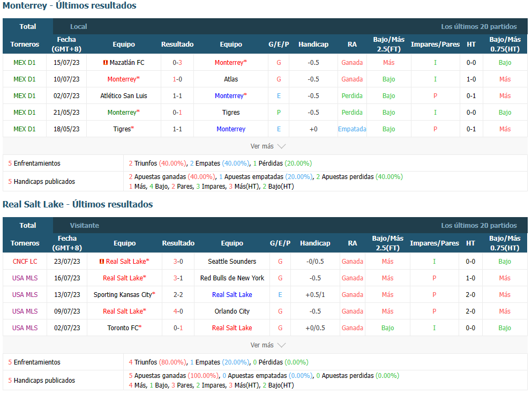
Task: Click the +0.5/1 handicap in the Sporting Kansas City row
Action: (315, 295)
